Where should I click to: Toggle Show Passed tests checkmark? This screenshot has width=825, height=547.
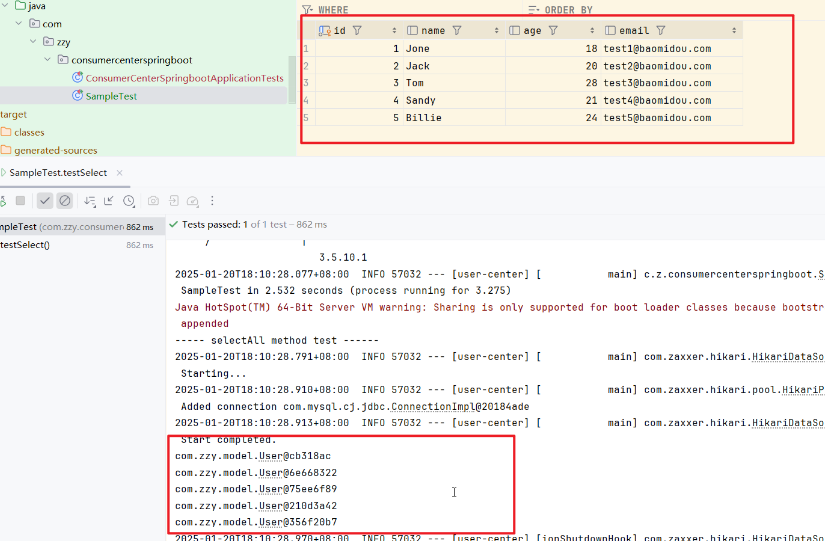point(45,200)
